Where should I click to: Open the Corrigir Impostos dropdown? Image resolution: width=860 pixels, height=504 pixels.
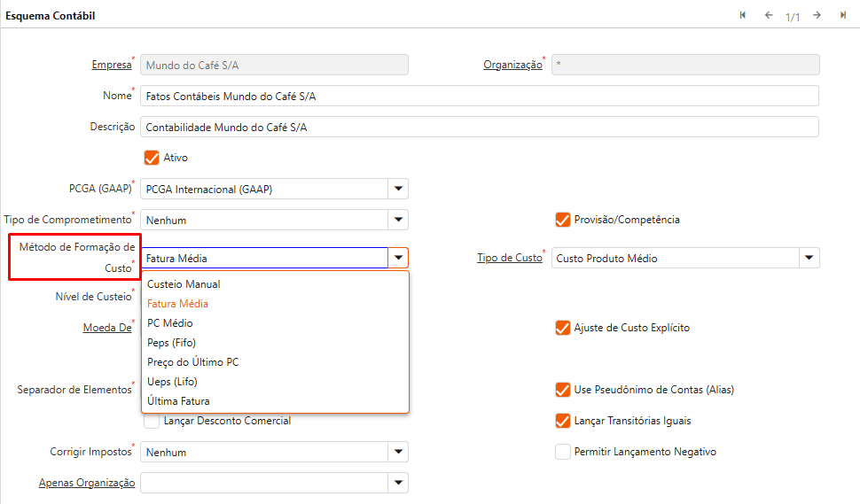pyautogui.click(x=398, y=452)
